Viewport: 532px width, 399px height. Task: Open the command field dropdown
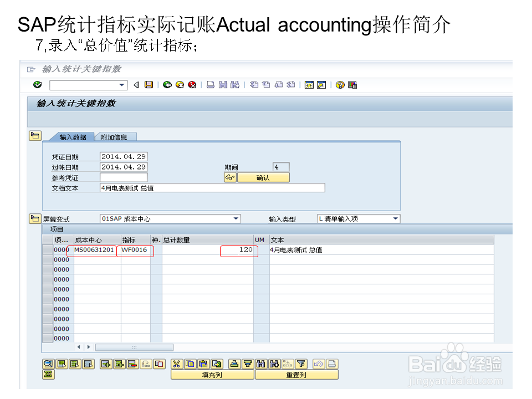pyautogui.click(x=122, y=85)
